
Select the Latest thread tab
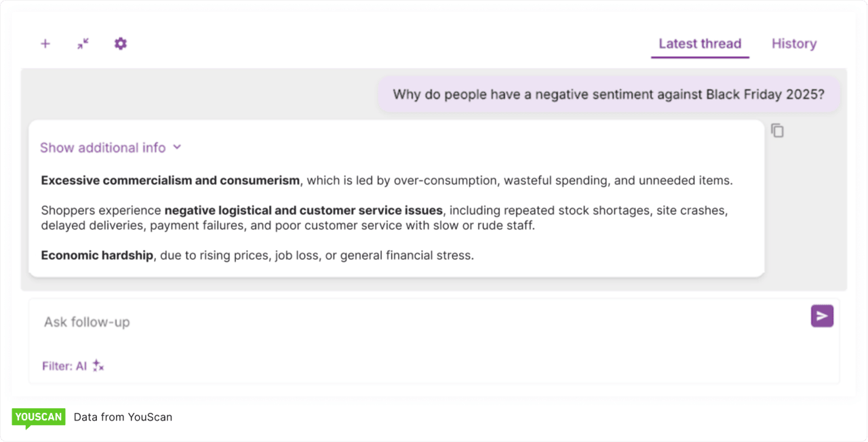[x=699, y=43]
